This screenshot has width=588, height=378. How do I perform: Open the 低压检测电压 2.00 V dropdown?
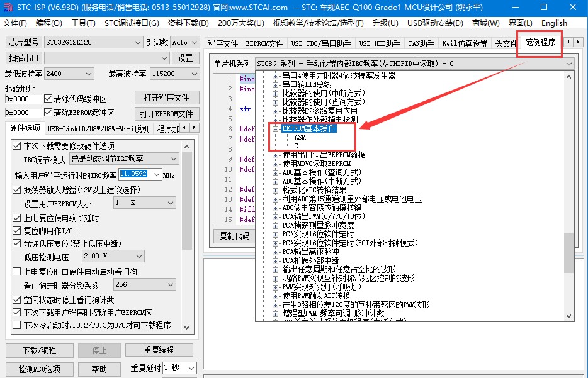coord(113,256)
